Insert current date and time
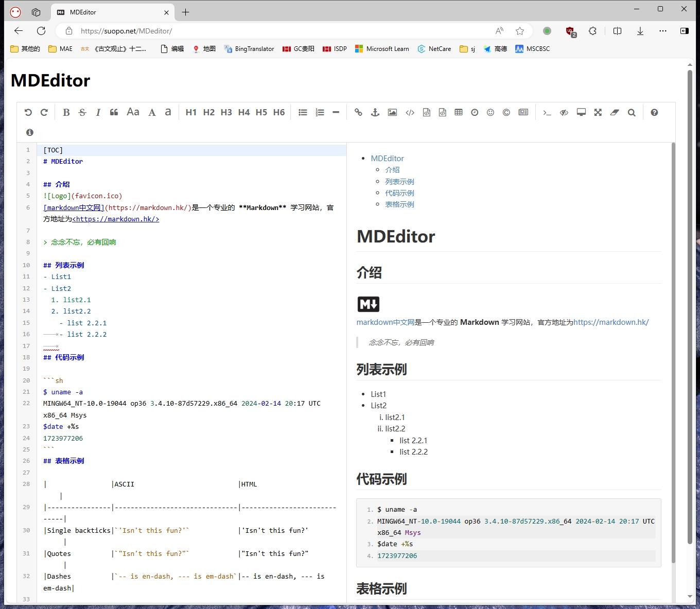Viewport: 700px width, 609px height. click(x=475, y=112)
